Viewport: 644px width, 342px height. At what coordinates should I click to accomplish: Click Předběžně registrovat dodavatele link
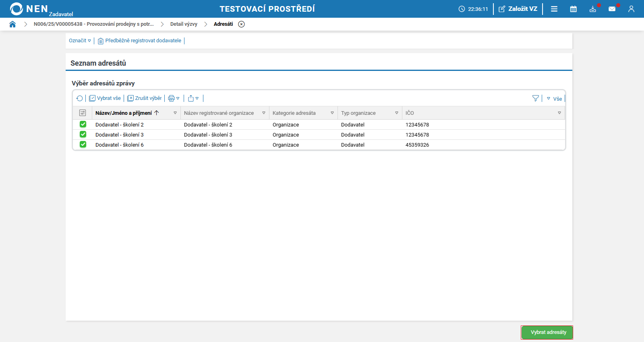click(x=143, y=41)
